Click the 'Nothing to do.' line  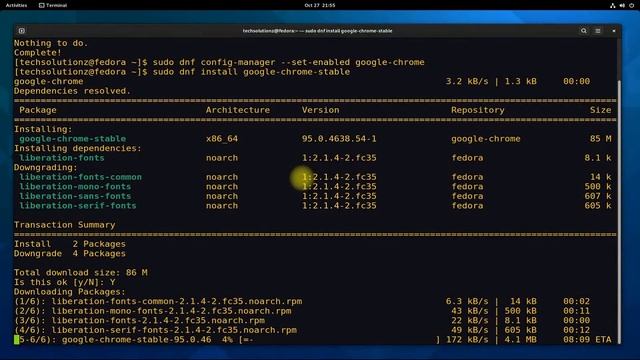pos(51,43)
